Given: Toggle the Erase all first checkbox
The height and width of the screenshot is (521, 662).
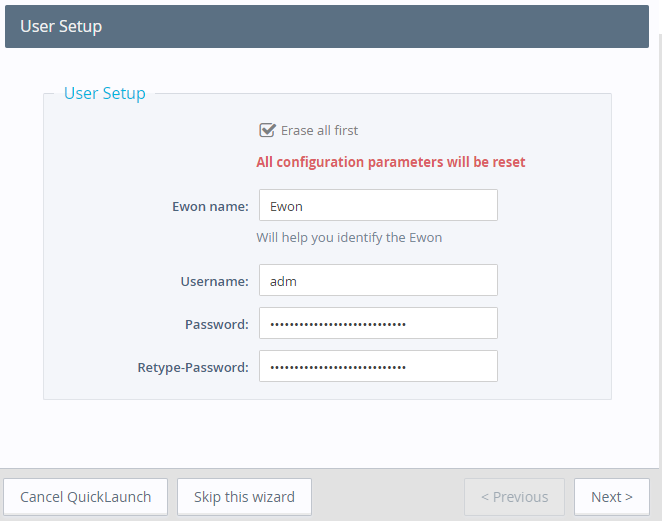Looking at the screenshot, I should point(267,130).
